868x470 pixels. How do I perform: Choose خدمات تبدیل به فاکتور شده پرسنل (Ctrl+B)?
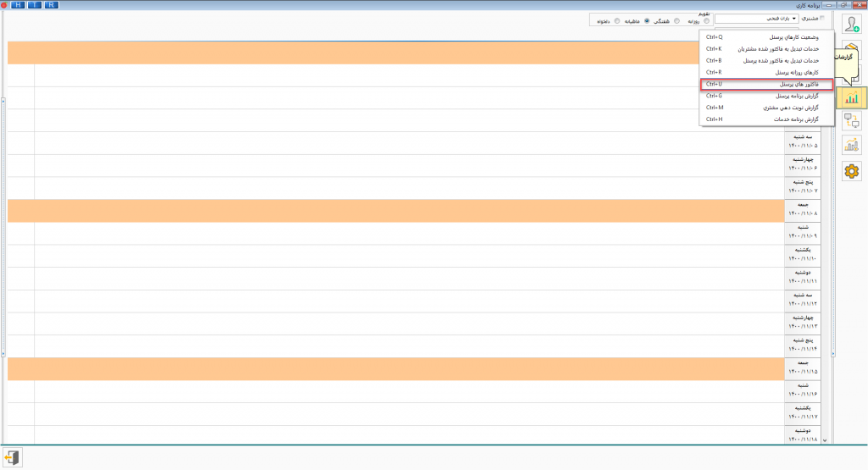tap(766, 60)
